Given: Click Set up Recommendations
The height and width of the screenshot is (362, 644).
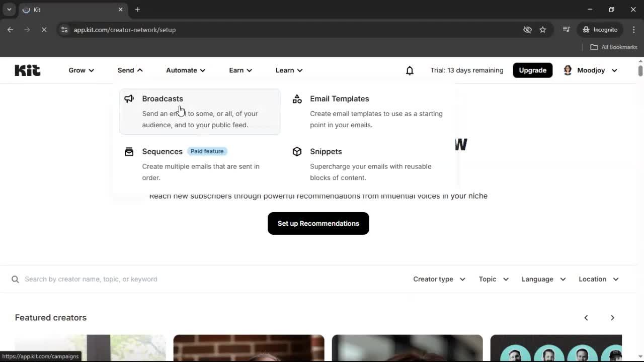Looking at the screenshot, I should (x=318, y=223).
